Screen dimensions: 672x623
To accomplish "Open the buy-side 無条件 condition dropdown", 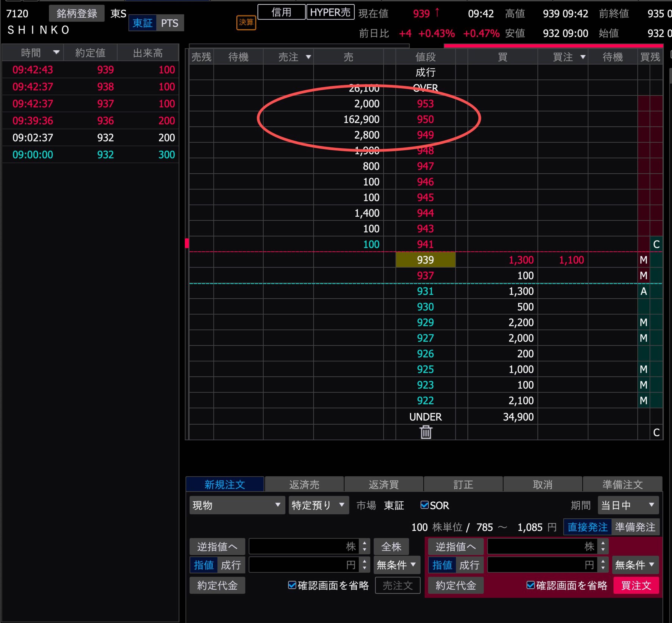I will click(x=635, y=565).
